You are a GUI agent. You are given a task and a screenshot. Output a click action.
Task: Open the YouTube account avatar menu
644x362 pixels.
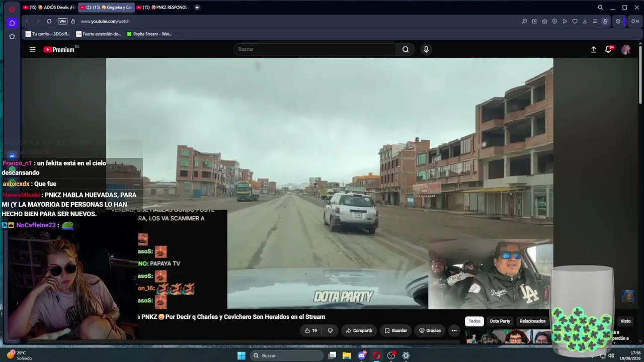coord(626,49)
